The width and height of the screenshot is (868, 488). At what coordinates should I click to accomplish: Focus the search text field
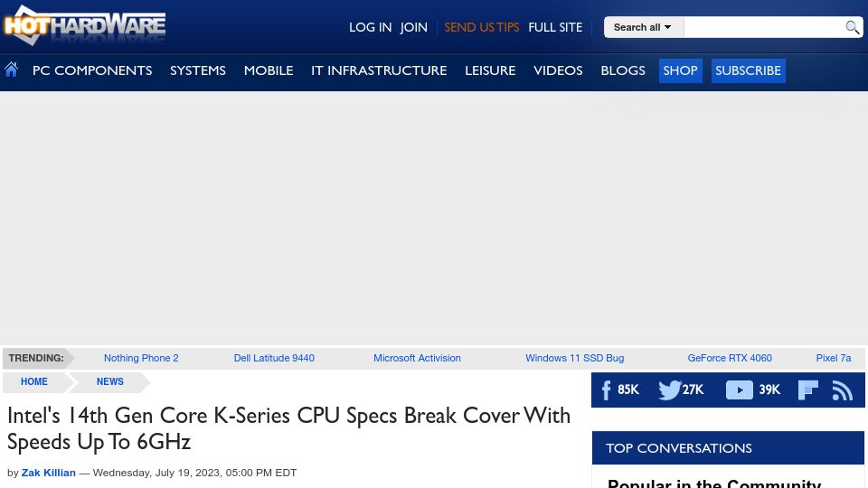[764, 27]
